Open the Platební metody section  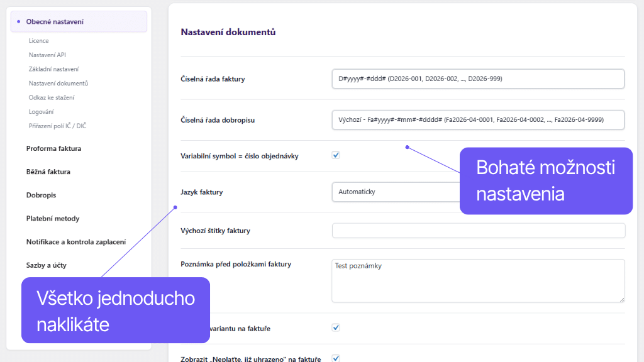click(53, 219)
